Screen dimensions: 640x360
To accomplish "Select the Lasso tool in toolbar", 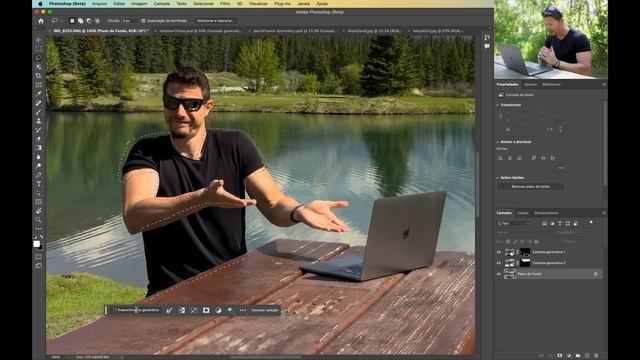I will (38, 58).
